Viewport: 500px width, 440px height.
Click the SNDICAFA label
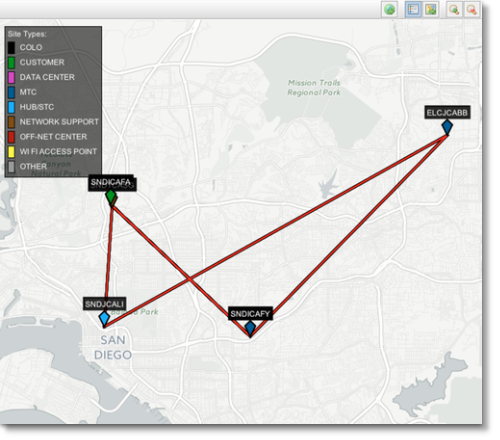click(111, 182)
